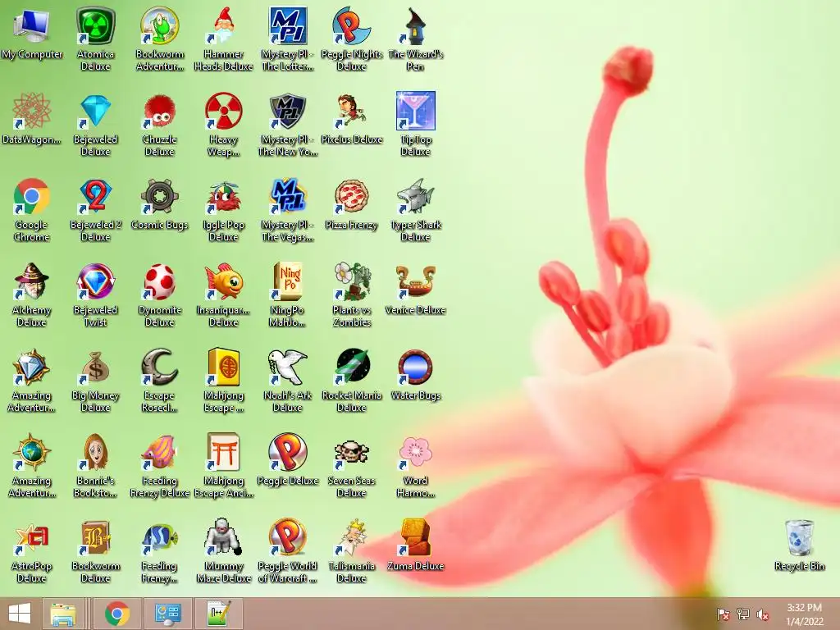Open File Explorer from taskbar
The image size is (840, 630).
(62, 614)
